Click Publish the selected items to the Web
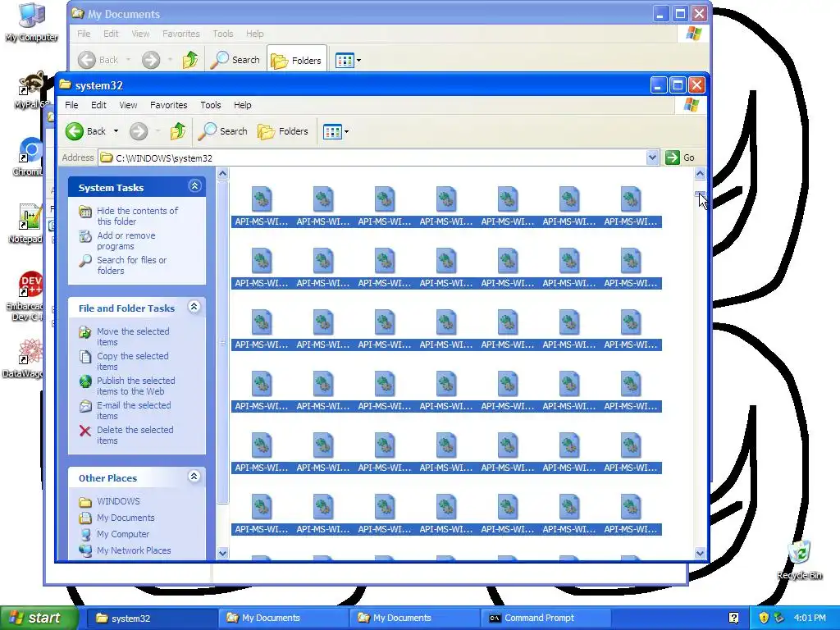Viewport: 840px width, 630px height. coord(136,386)
